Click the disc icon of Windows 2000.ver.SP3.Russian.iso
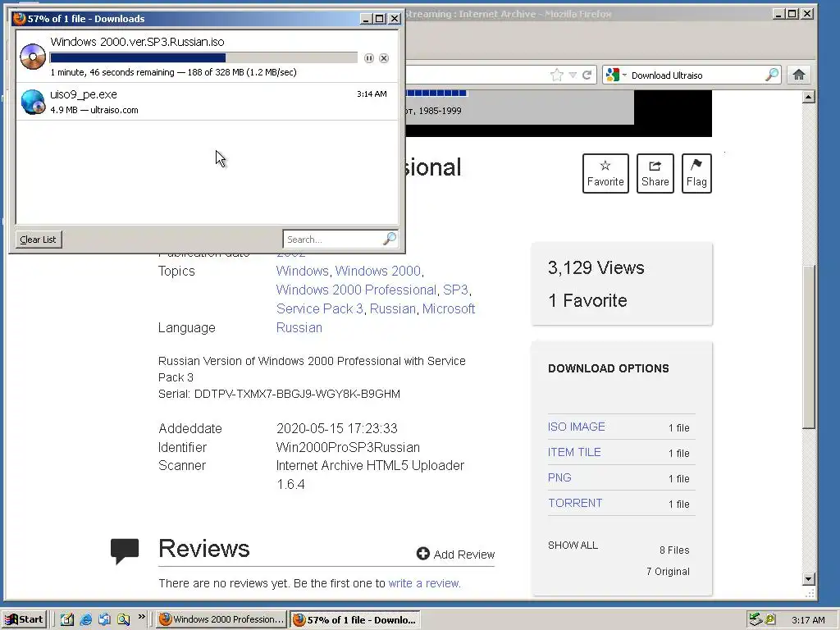The width and height of the screenshot is (840, 630). tap(33, 57)
